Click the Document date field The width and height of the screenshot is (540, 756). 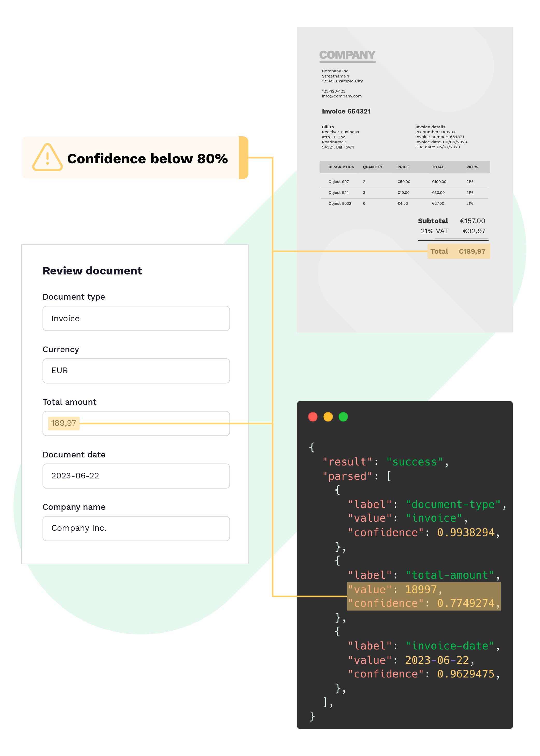(136, 476)
